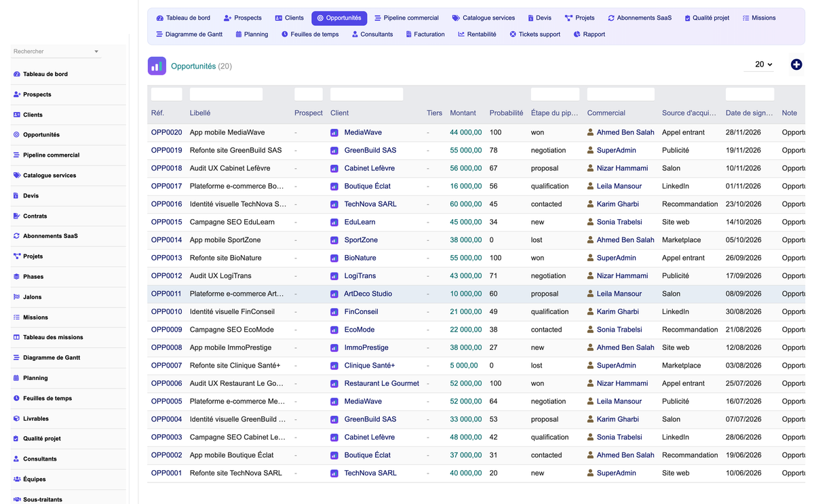Click the Phases layers icon in sidebar
The image size is (814, 504).
(x=17, y=277)
